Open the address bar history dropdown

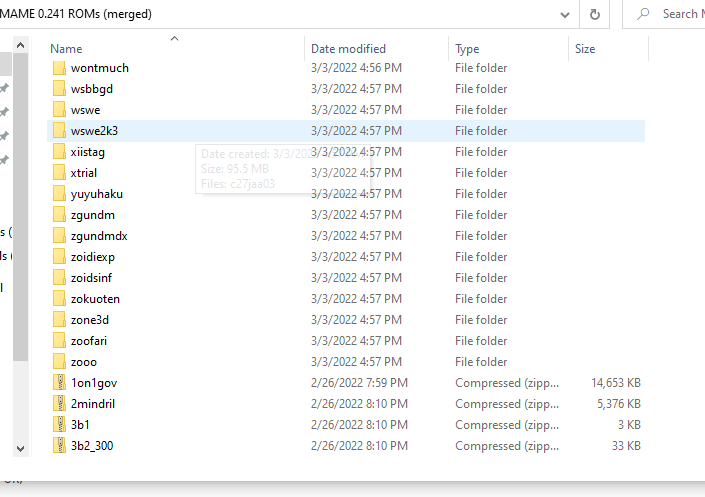click(x=565, y=15)
